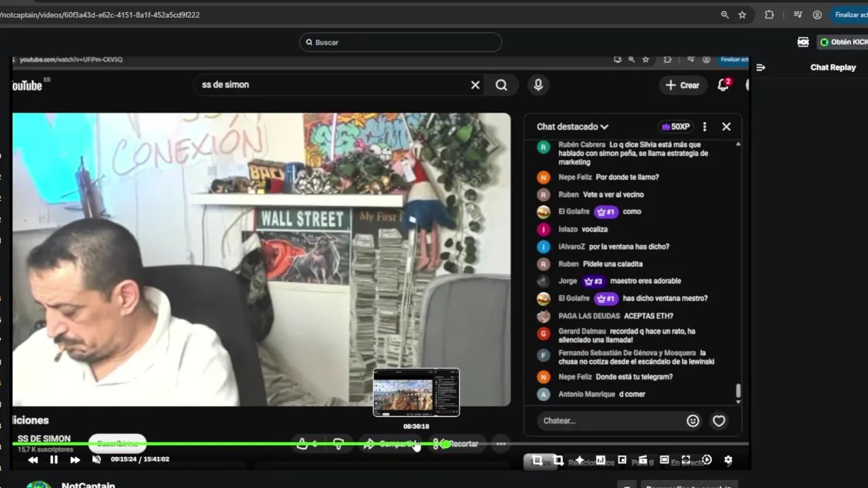Pause the Kick video playback
Screen dimensions: 868x488
click(x=54, y=460)
